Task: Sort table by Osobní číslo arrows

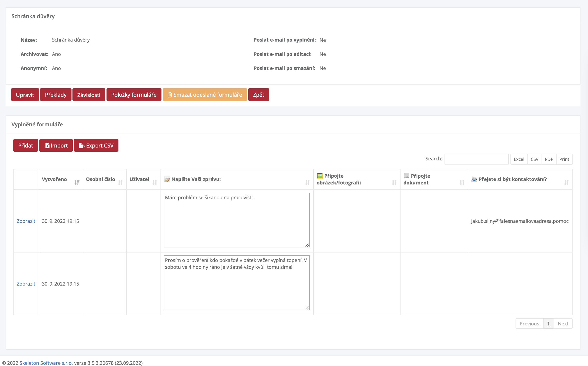Action: pos(120,182)
